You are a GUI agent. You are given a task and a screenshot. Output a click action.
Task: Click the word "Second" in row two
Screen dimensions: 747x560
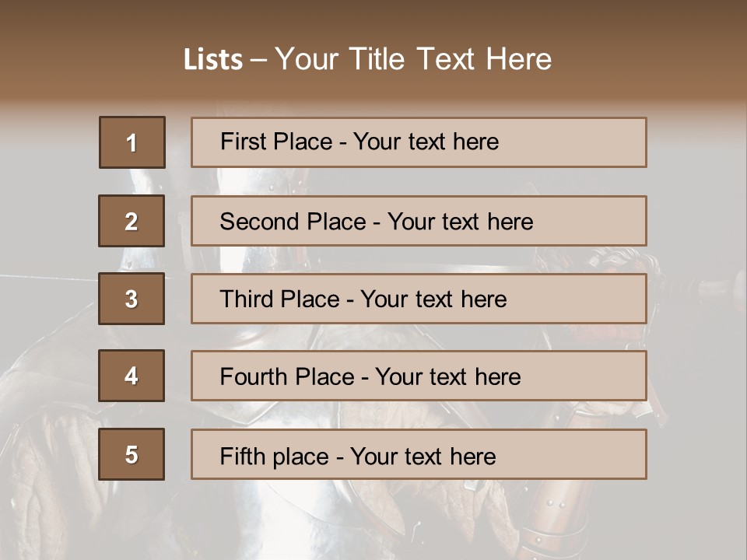point(260,222)
